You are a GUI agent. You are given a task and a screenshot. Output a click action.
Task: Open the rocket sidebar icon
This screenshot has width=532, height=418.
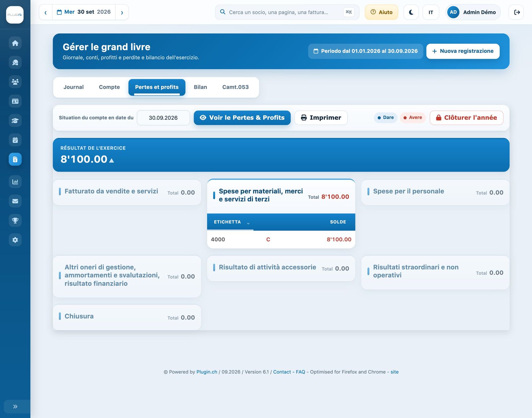(x=15, y=62)
